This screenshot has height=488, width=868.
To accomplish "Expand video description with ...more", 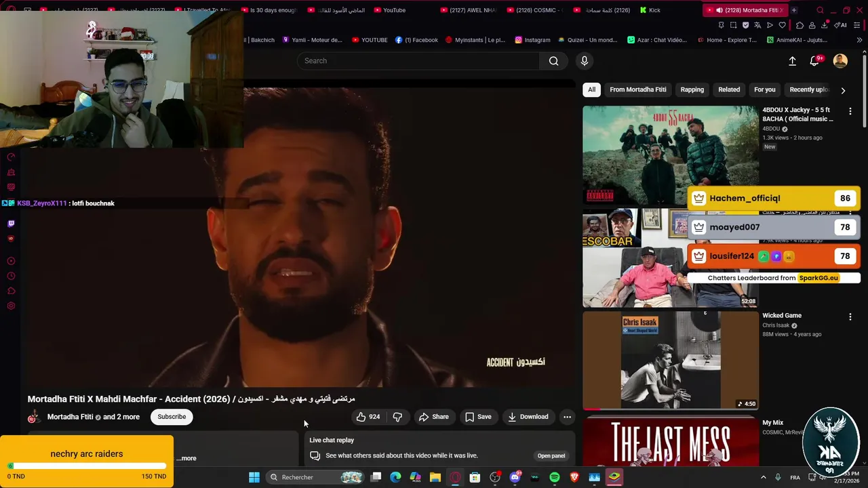I will tap(186, 458).
